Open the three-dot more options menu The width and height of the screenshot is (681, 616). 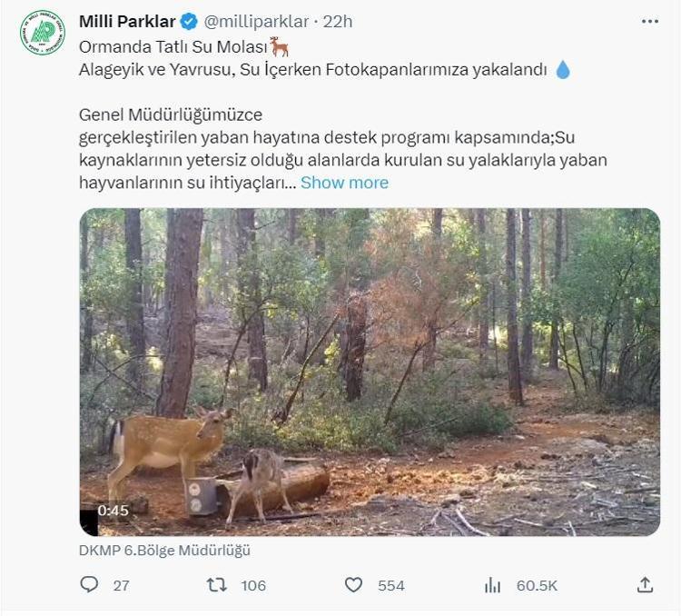coord(649,21)
